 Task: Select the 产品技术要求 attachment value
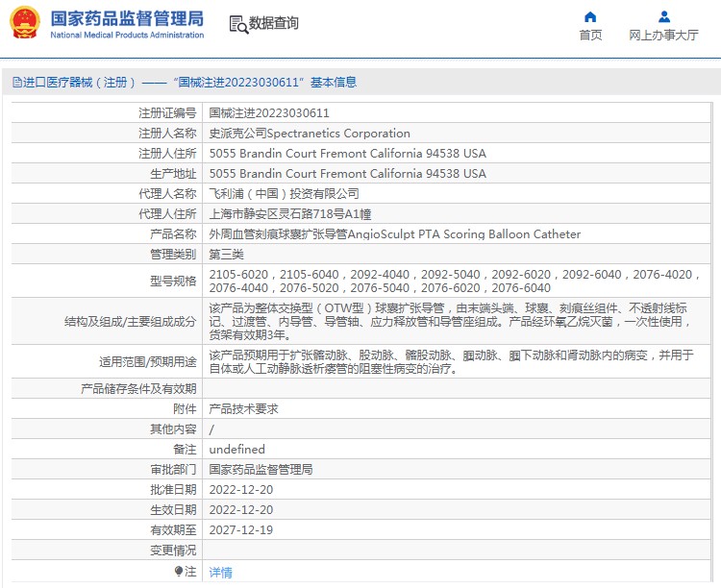244,409
